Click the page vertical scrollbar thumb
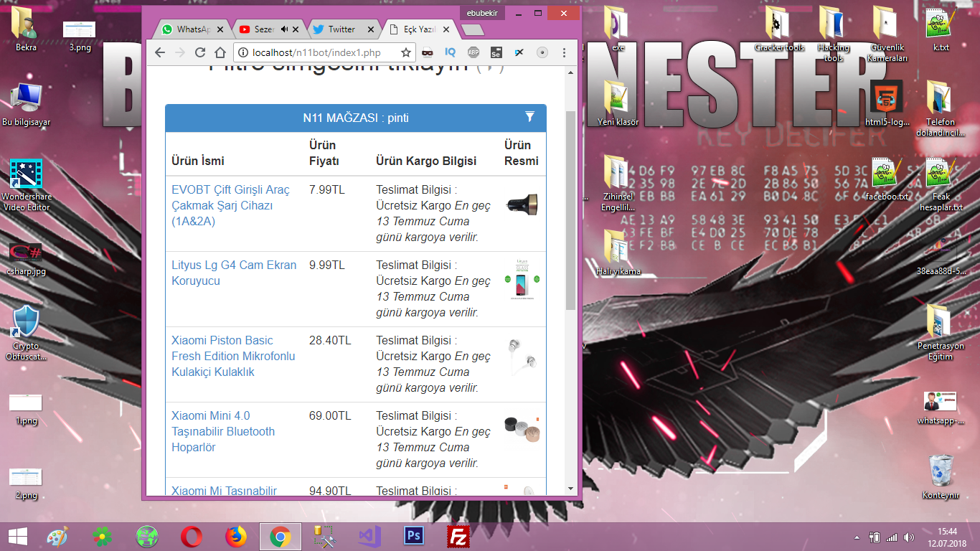 point(571,210)
